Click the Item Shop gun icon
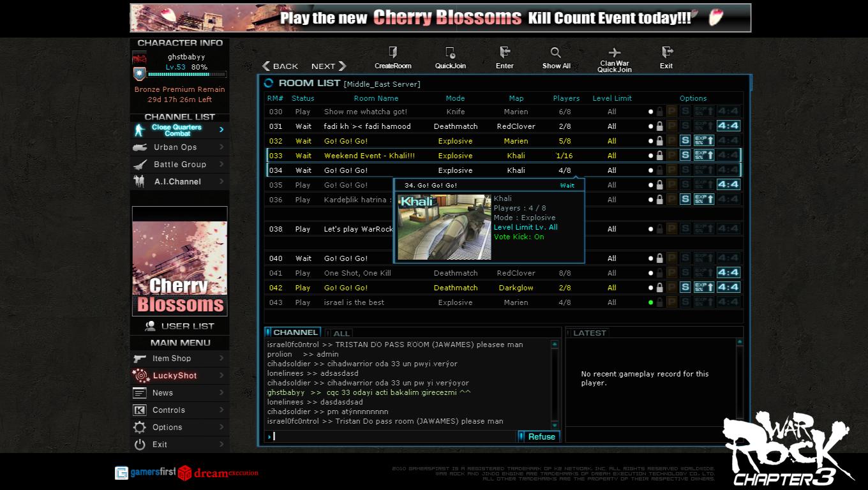 (140, 358)
